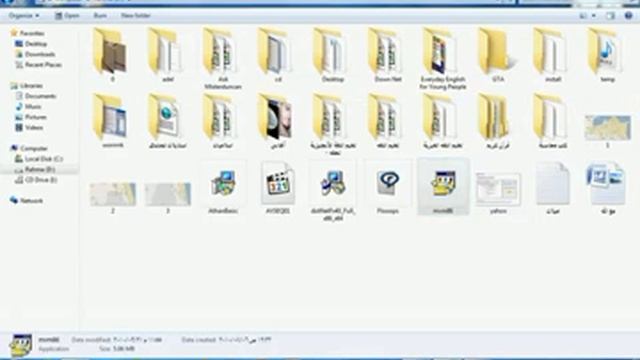Image resolution: width=640 pixels, height=360 pixels.
Task: Toggle the preview pane icon
Action: (610, 16)
